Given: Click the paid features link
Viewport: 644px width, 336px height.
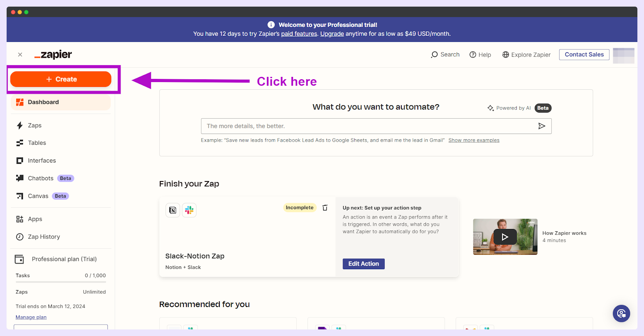Looking at the screenshot, I should [299, 34].
